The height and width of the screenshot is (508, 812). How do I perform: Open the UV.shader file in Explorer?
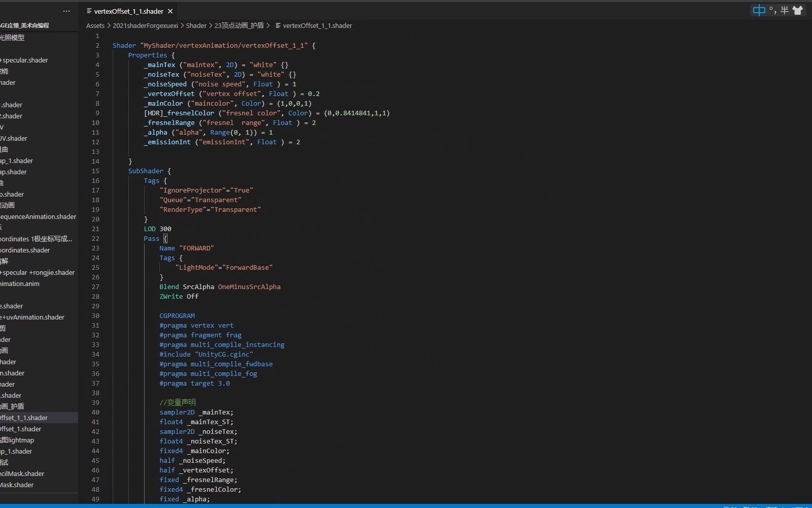coord(14,138)
